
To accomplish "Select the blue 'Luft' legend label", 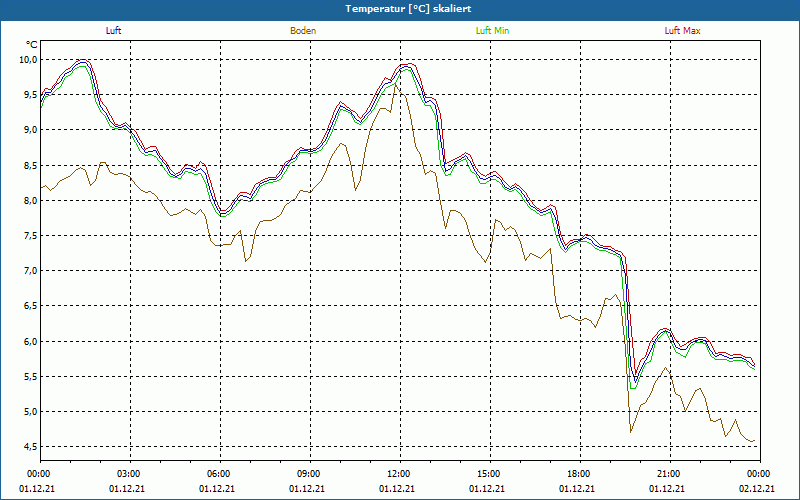I will [x=113, y=31].
